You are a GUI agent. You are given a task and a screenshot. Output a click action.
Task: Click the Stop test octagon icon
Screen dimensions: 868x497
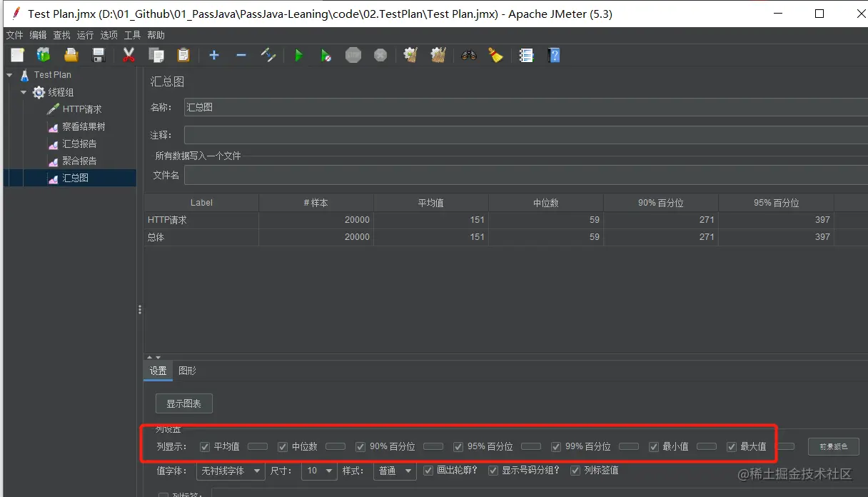point(353,55)
